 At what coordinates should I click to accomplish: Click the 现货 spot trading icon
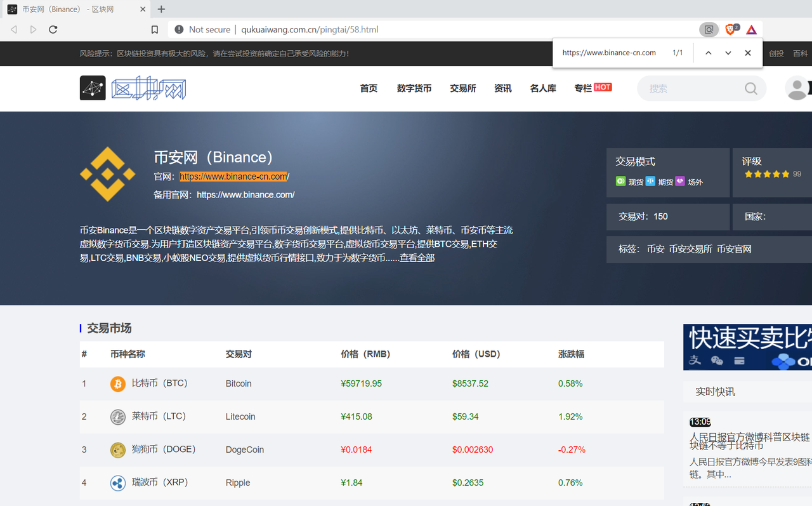pyautogui.click(x=620, y=181)
